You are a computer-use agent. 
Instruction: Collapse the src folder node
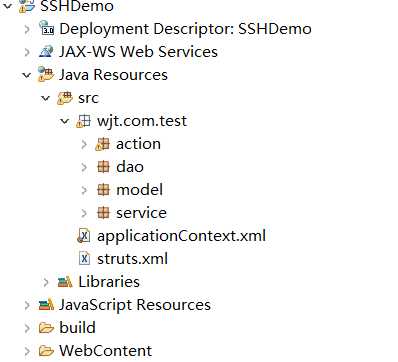46,98
